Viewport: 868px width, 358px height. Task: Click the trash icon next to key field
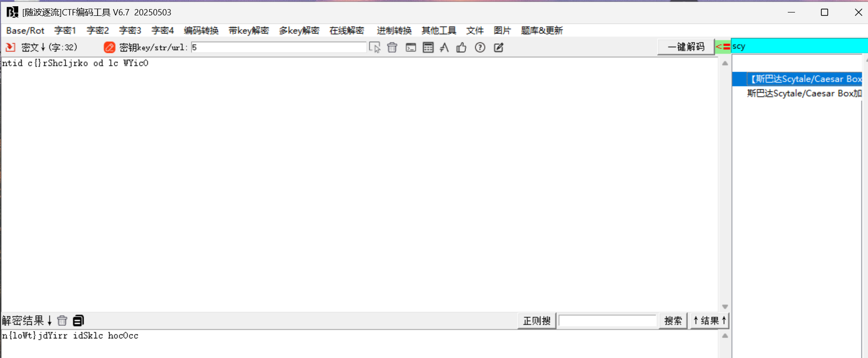(x=392, y=47)
